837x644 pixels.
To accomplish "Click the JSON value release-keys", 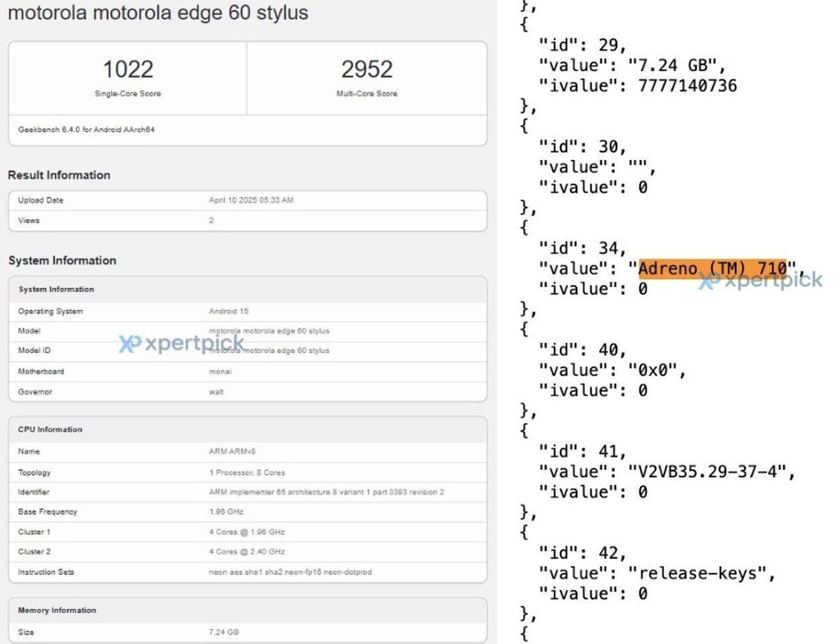I will [701, 573].
